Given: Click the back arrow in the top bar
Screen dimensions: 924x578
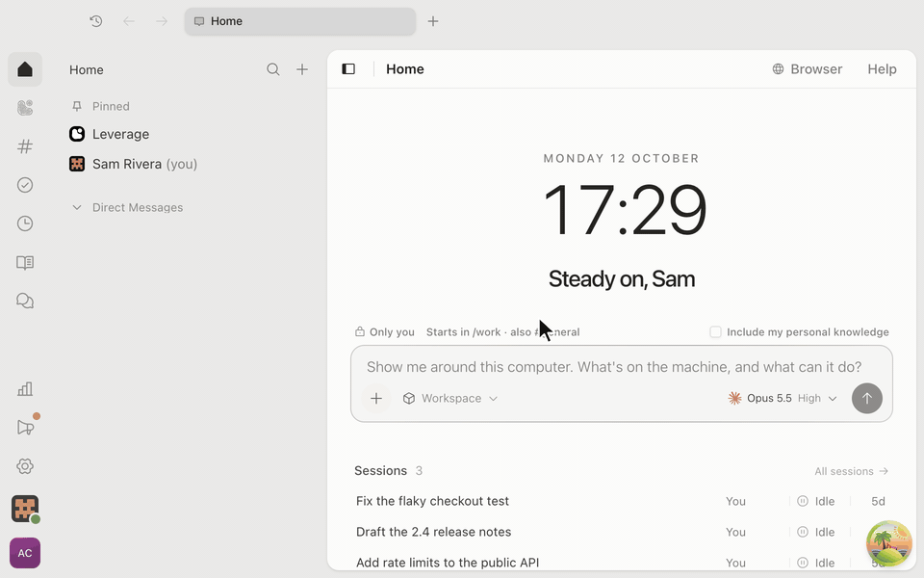Looking at the screenshot, I should tap(128, 21).
